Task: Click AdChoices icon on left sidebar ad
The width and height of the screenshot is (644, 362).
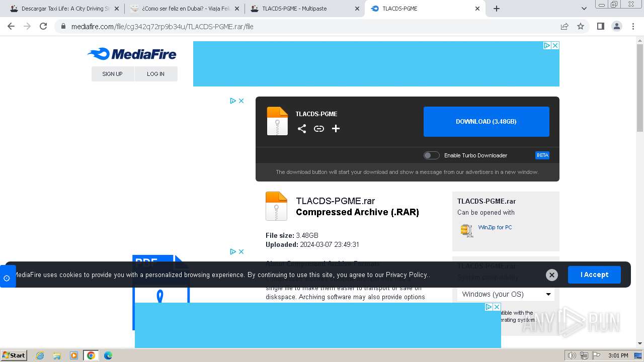Action: pos(233,101)
